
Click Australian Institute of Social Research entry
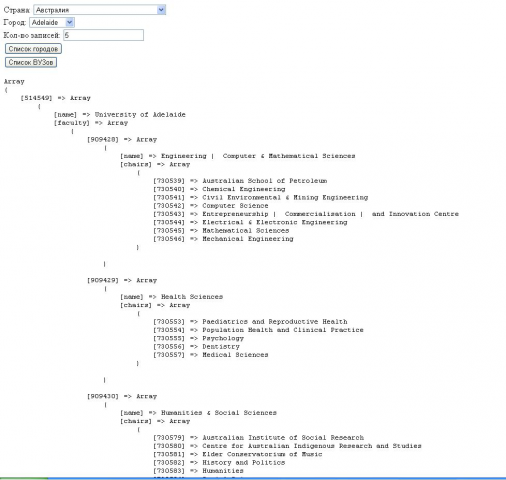[x=259, y=438]
